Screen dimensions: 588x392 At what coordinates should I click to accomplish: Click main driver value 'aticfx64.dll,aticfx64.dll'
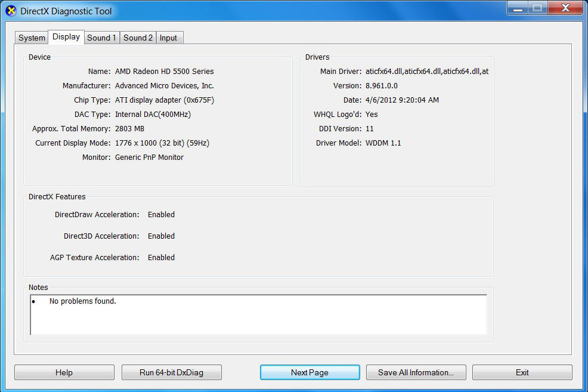tap(427, 71)
